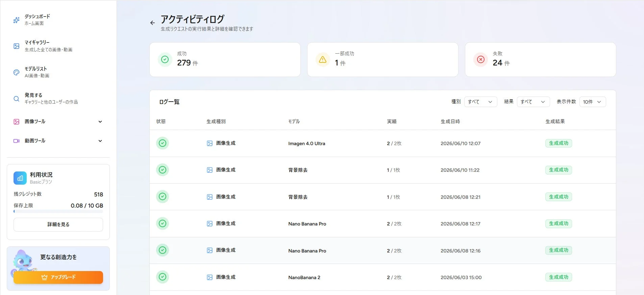Click 生成成功 badge for 2026/06/08 12:17 row
The width and height of the screenshot is (644, 295).
pos(559,223)
